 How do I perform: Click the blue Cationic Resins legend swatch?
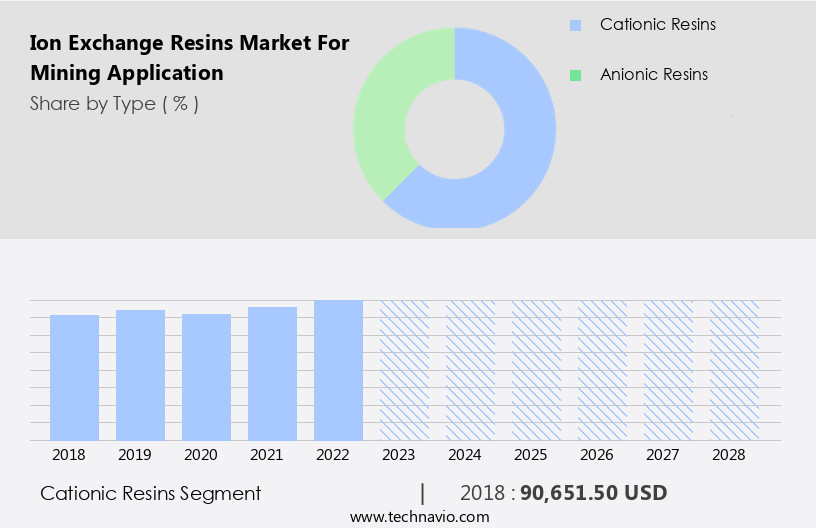(x=574, y=25)
